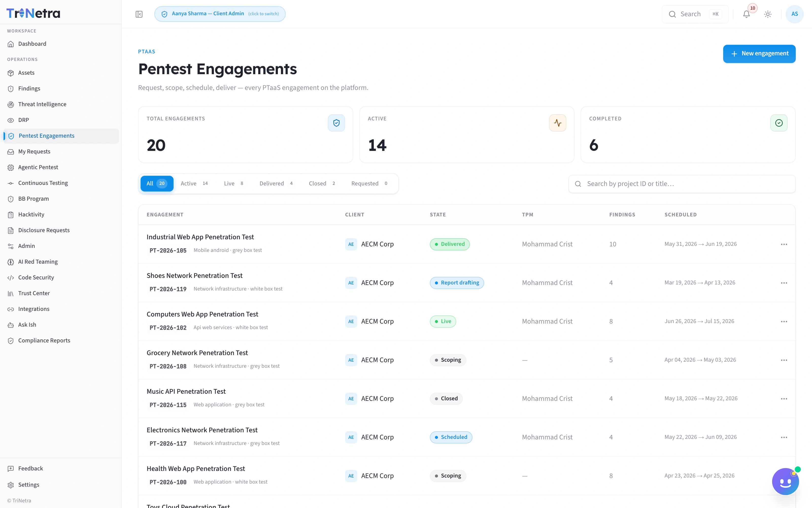Go to Assets page
The image size is (812, 508).
click(x=61, y=73)
